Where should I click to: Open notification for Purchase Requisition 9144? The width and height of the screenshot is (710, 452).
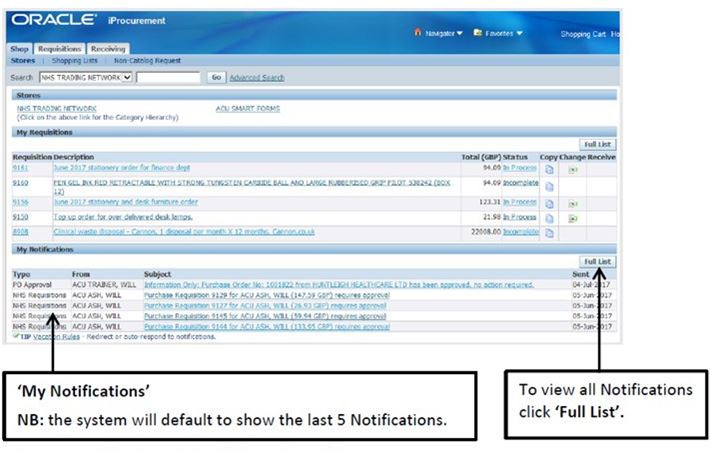[267, 327]
